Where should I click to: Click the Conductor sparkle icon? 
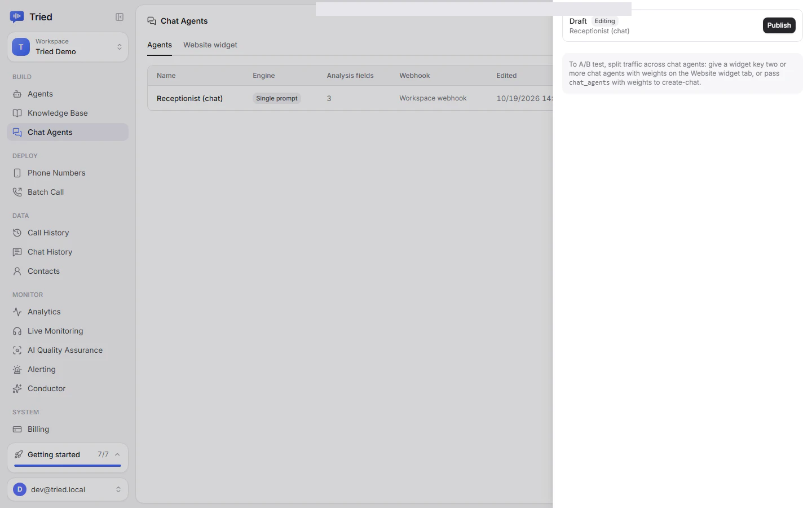(x=17, y=389)
